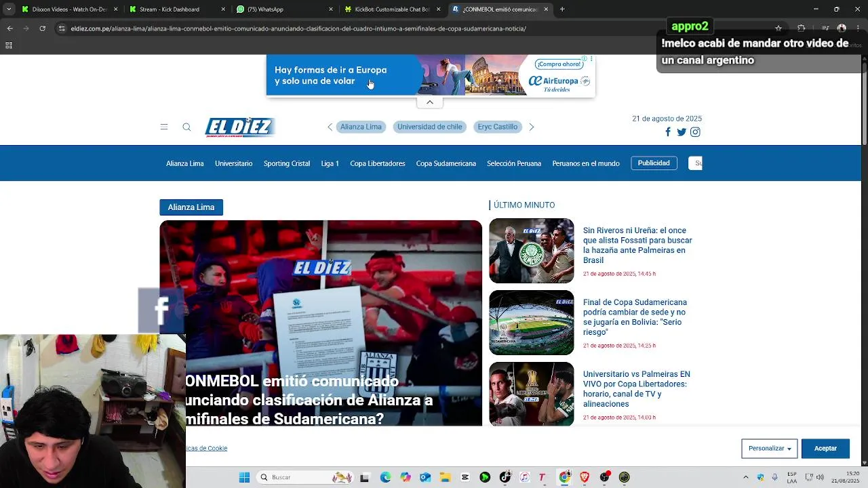Image resolution: width=868 pixels, height=488 pixels.
Task: Click the microphone tray icon
Action: [775, 477]
